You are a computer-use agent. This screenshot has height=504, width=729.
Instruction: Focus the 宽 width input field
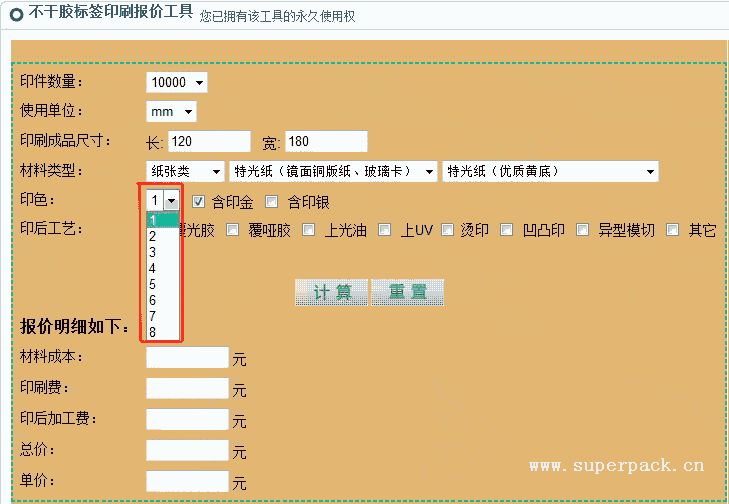[326, 141]
